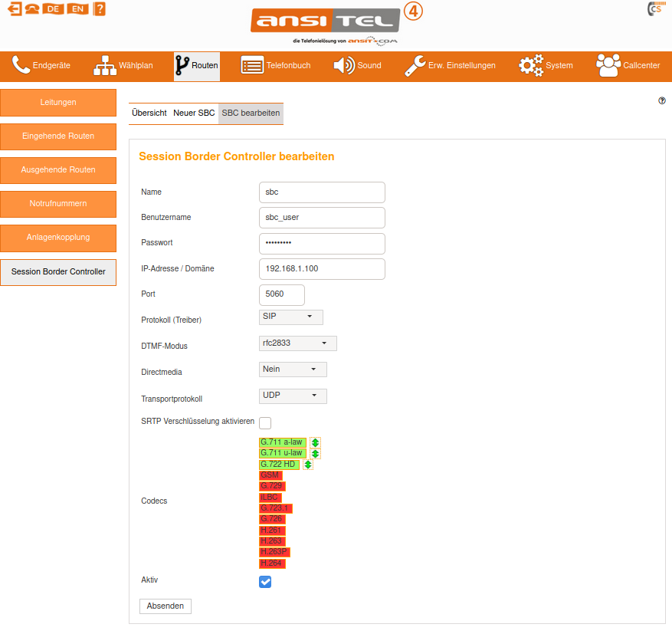
Task: Click the System gears icon
Action: tap(531, 66)
